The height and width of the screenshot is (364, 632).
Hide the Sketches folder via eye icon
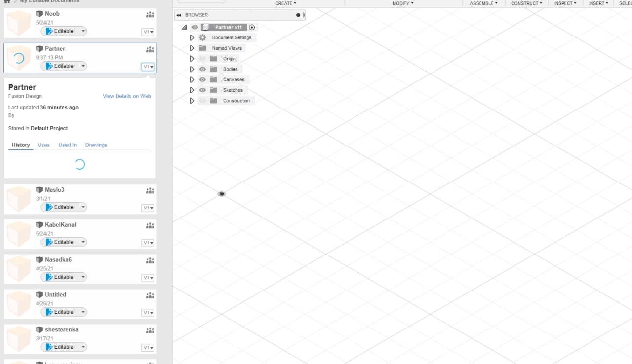(x=202, y=90)
